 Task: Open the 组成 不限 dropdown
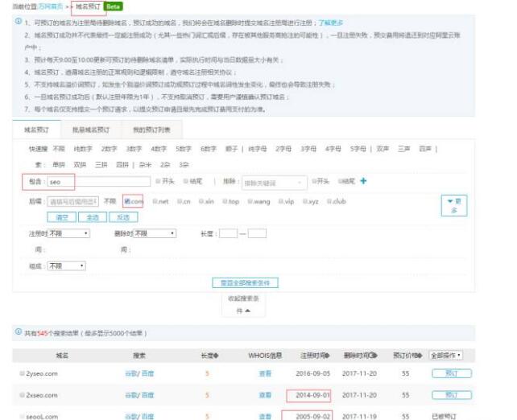[x=66, y=266]
